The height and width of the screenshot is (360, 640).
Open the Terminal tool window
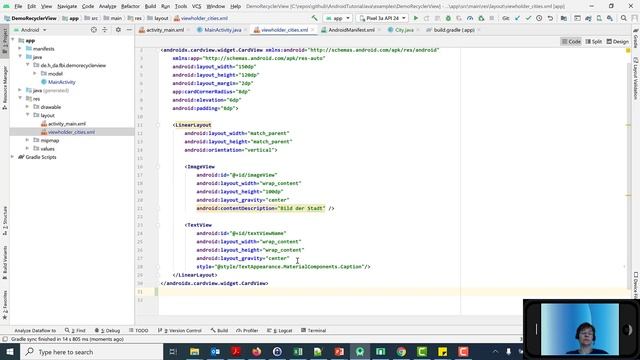pyautogui.click(x=313, y=330)
